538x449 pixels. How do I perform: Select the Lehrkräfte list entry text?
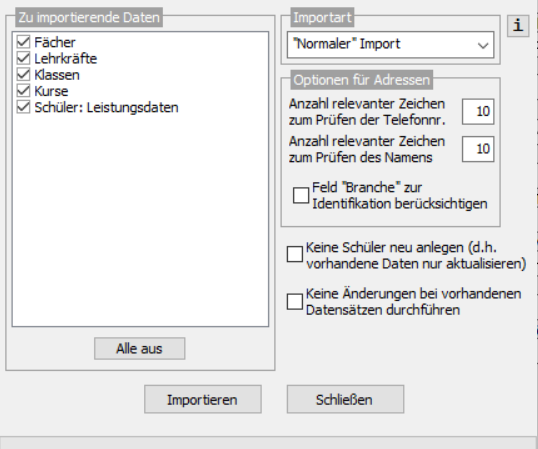pyautogui.click(x=66, y=58)
